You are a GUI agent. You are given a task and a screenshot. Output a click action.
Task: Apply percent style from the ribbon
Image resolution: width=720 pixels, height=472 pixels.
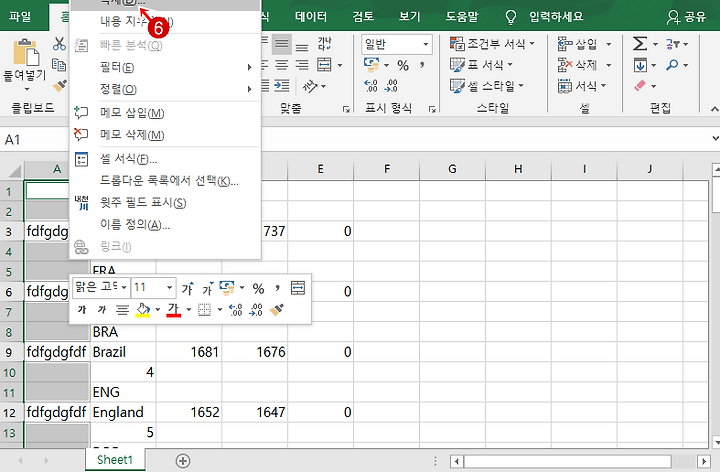(x=403, y=66)
